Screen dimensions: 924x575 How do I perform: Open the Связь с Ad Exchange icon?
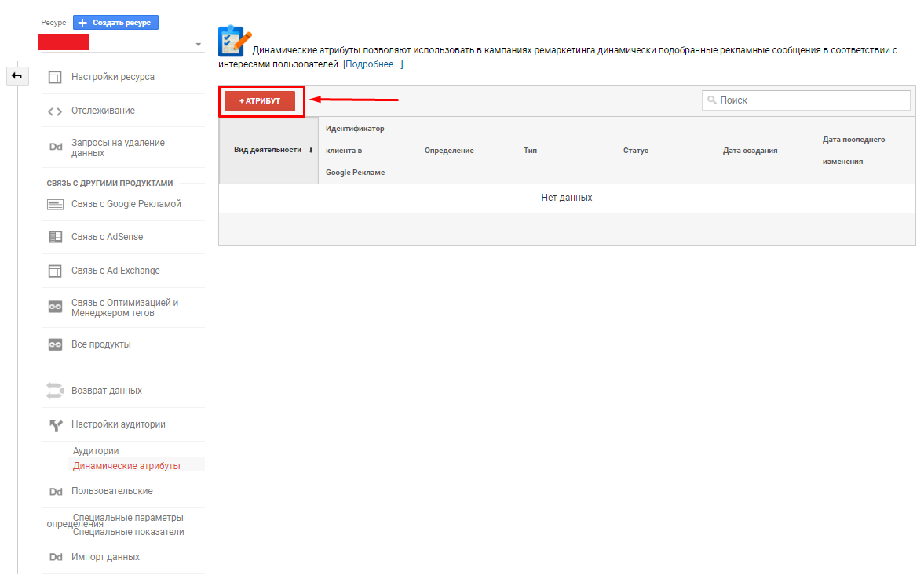(x=55, y=271)
